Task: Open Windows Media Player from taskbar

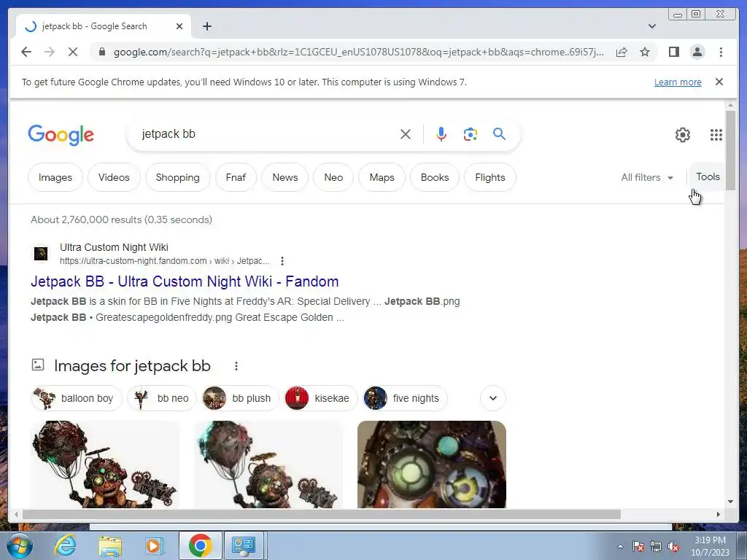Action: pyautogui.click(x=154, y=545)
